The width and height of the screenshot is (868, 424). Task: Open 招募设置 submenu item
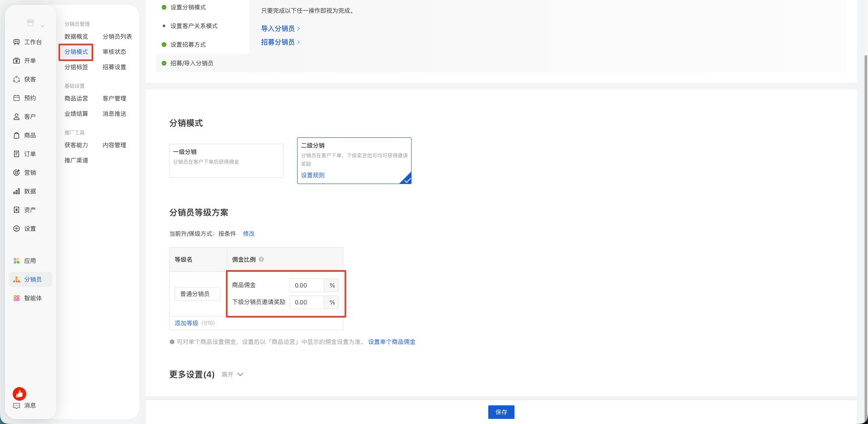[x=114, y=67]
